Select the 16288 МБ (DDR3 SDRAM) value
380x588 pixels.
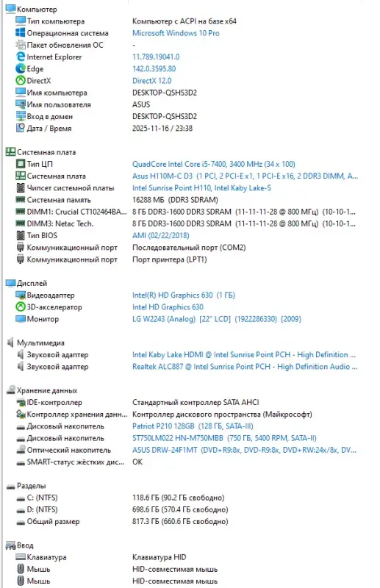tap(175, 199)
